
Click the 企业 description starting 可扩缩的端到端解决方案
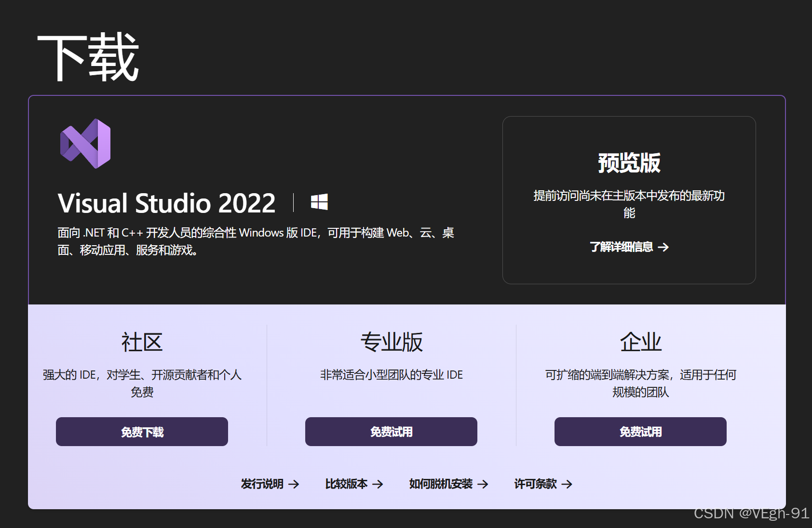tap(640, 383)
